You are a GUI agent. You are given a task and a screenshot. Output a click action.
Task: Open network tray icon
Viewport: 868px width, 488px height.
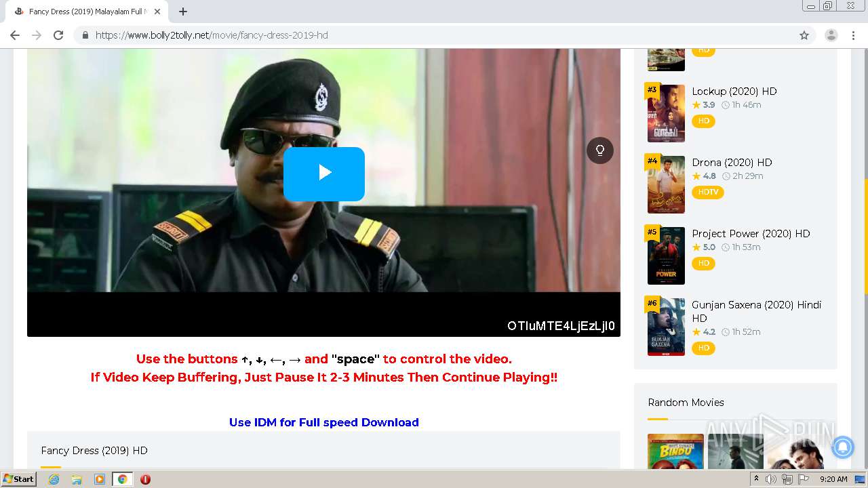pyautogui.click(x=787, y=479)
